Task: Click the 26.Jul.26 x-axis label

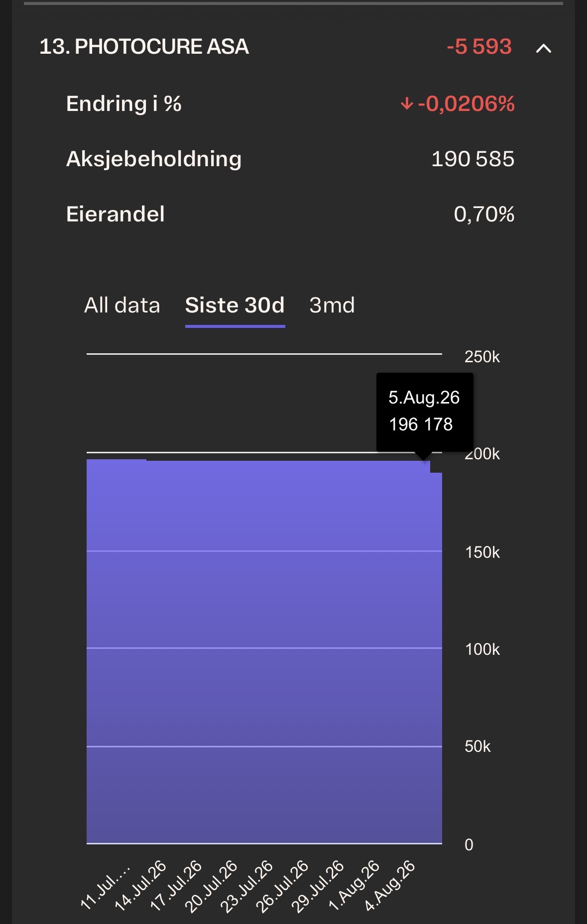Action: pos(282,886)
